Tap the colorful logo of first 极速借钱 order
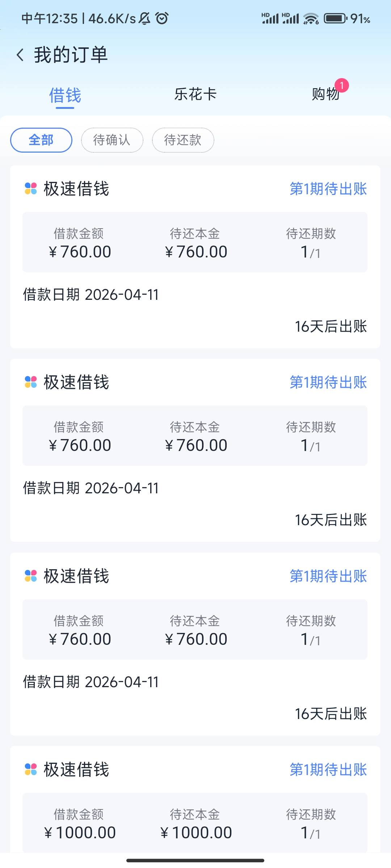The width and height of the screenshot is (391, 868). [31, 188]
